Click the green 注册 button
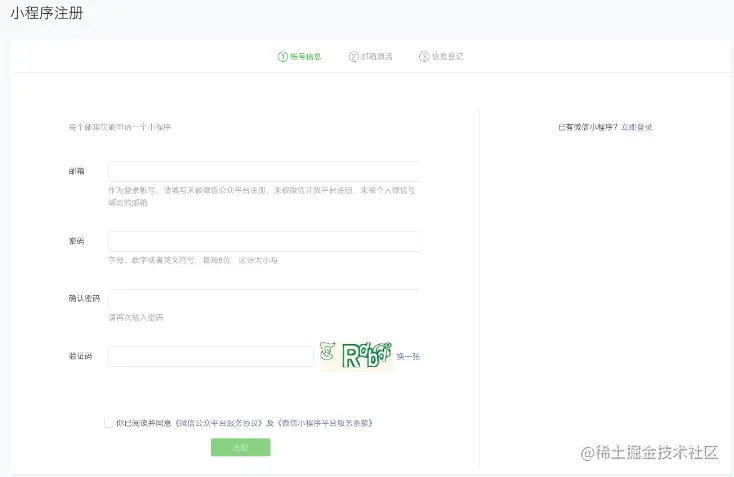The height and width of the screenshot is (477, 734). 241,448
